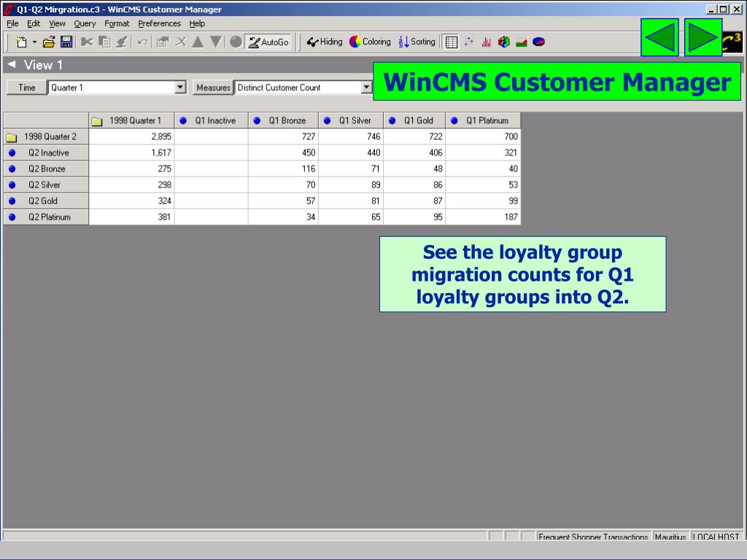Click the Time dimension button
The image size is (747, 560).
[x=27, y=87]
